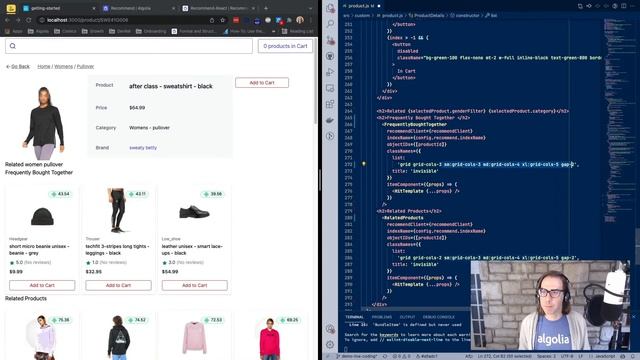Click 0 products in Cart button

285,46
